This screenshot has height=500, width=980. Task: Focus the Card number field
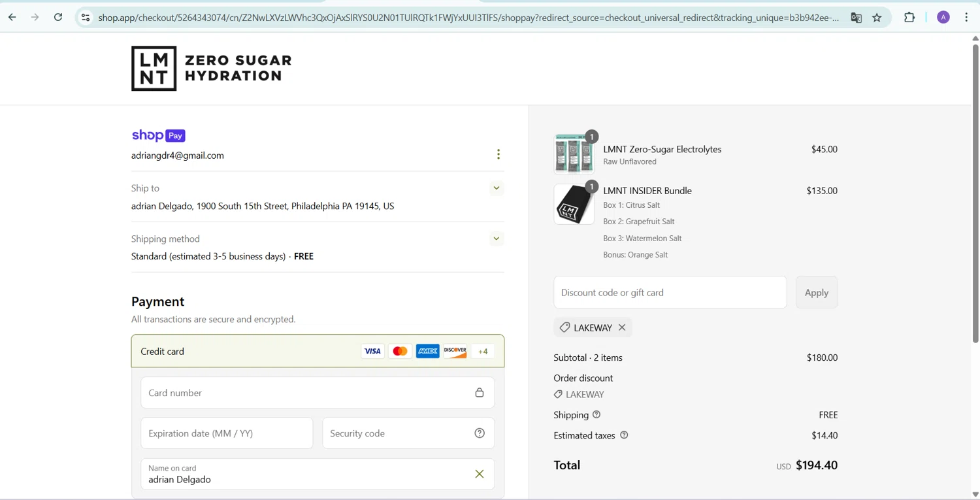[x=318, y=393]
